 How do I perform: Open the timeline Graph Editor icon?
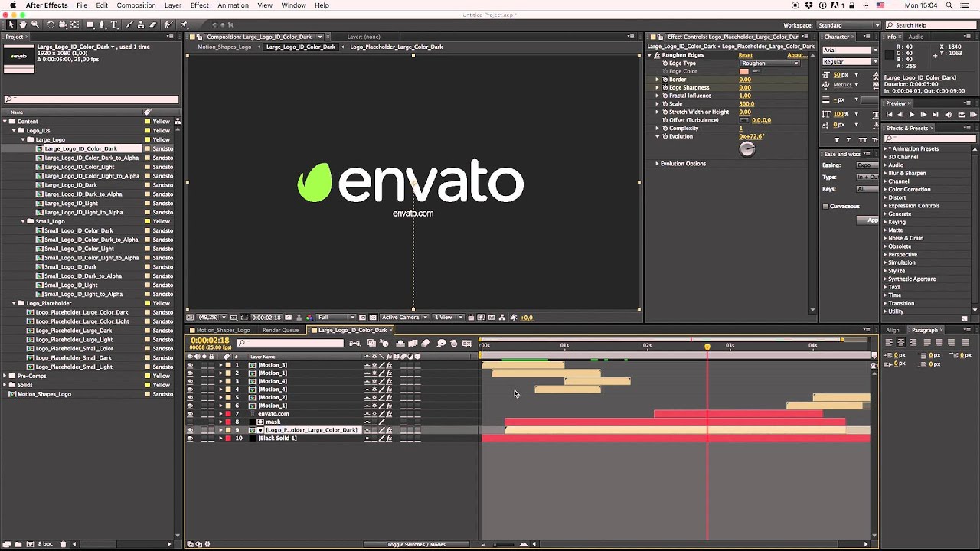pyautogui.click(x=467, y=344)
